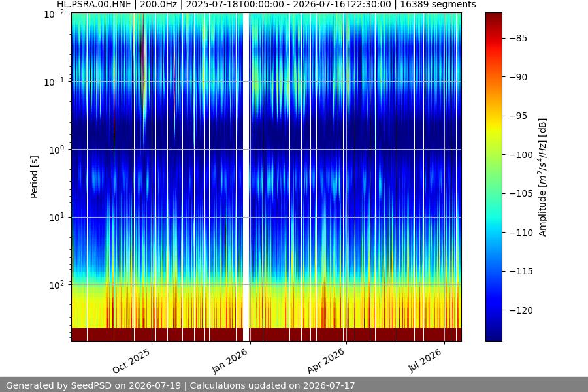
Task: Click the white data gap before Jan 2026
Action: (246, 177)
